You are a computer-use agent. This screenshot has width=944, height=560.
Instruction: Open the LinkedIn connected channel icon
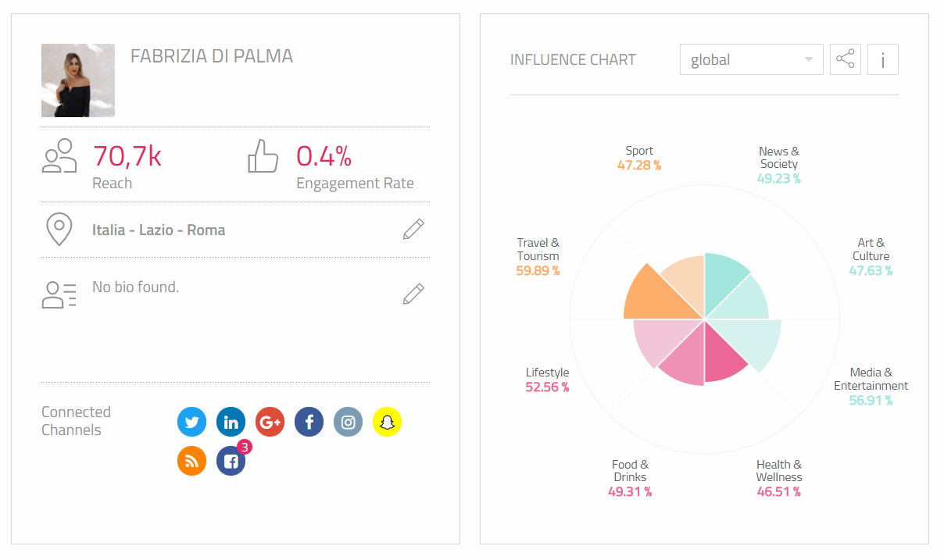[231, 423]
